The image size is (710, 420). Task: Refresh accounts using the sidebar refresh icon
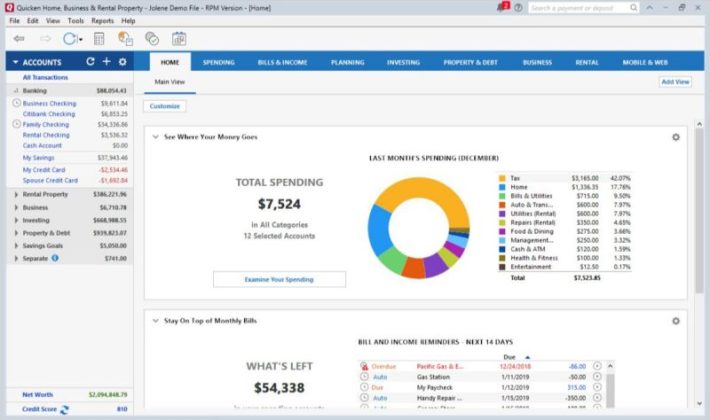point(90,62)
